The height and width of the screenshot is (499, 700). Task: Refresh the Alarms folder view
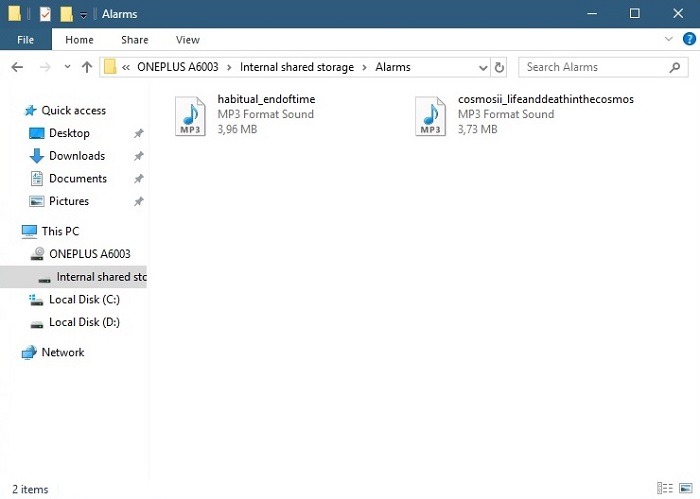coord(500,67)
